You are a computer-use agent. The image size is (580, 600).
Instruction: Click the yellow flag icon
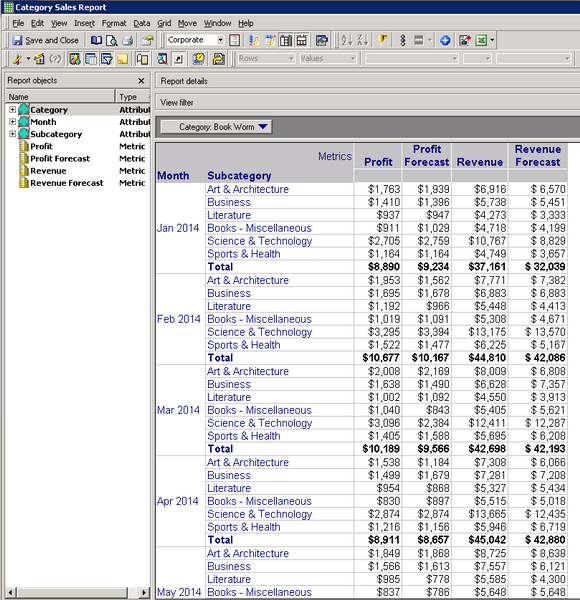click(383, 40)
